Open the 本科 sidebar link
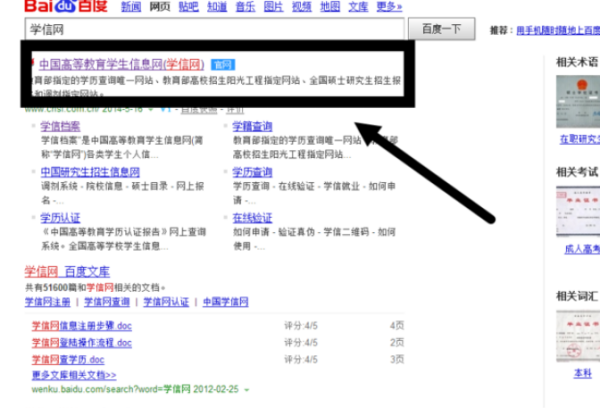Screen dimensions: 600x408 tap(583, 374)
